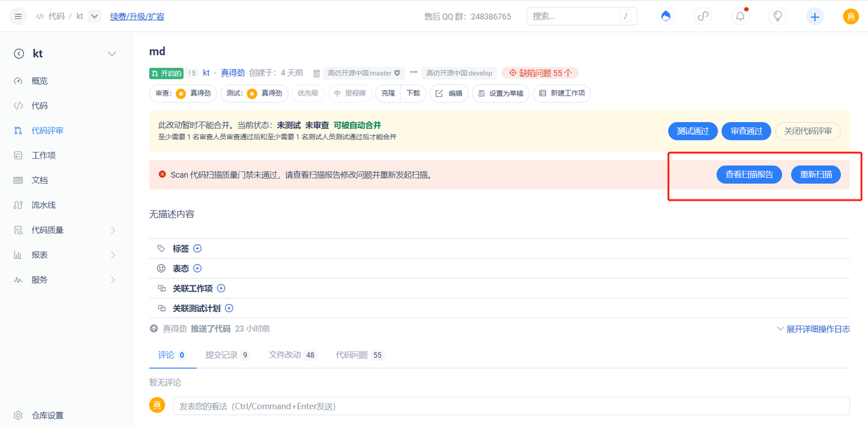Expand the 报表 sidebar section
The width and height of the screenshot is (868, 426).
pos(113,255)
